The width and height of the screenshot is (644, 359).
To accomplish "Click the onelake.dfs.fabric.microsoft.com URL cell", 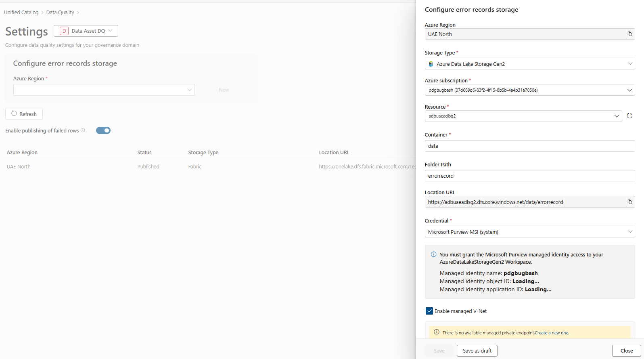I will (367, 166).
